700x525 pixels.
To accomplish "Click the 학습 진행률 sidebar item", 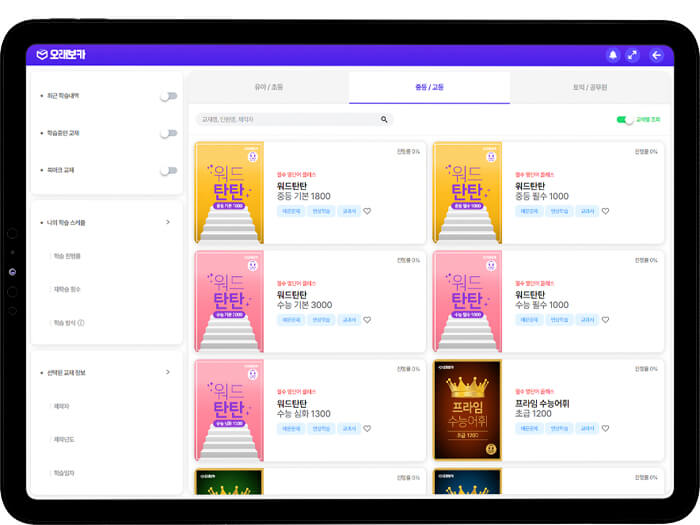I will (x=67, y=256).
